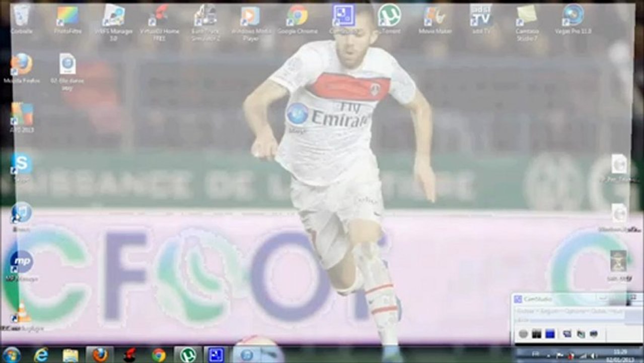
Task: Select the Euro Truck Simulator 2 shortcut
Action: point(205,22)
